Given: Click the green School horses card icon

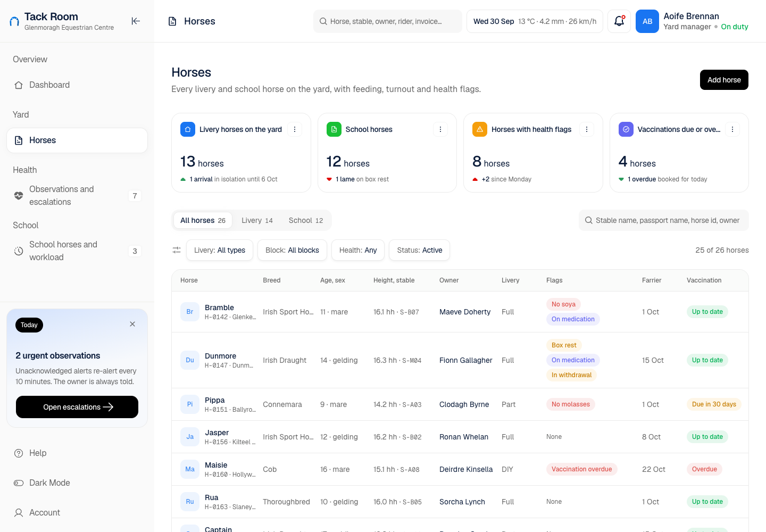Looking at the screenshot, I should pyautogui.click(x=334, y=129).
